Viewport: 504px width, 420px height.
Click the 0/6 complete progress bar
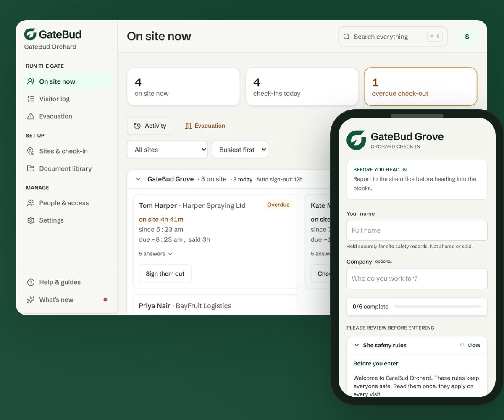(437, 307)
